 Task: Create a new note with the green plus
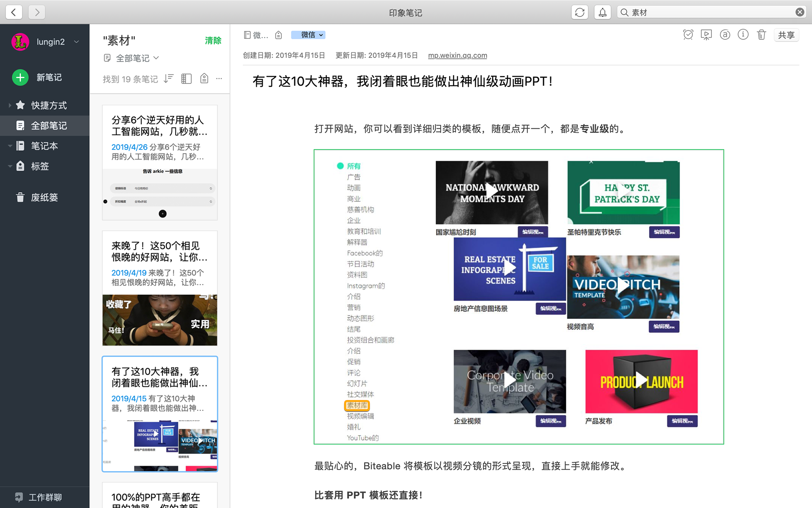[x=20, y=77]
